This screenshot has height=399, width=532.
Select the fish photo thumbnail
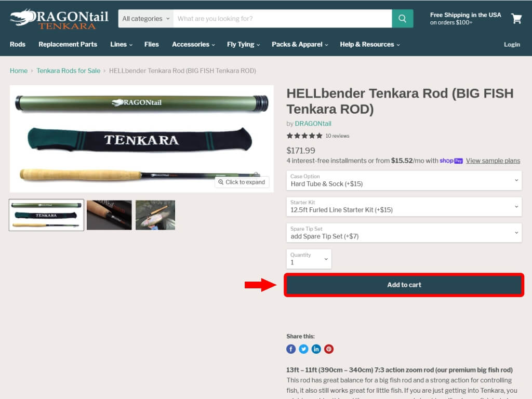tap(155, 215)
